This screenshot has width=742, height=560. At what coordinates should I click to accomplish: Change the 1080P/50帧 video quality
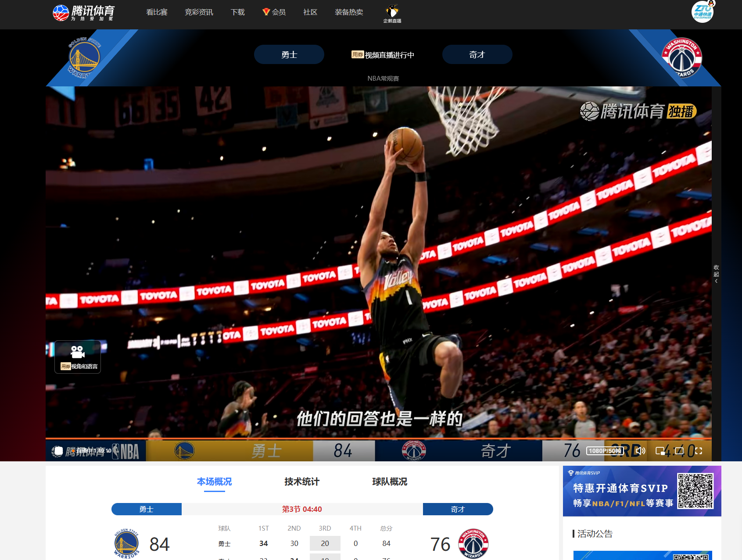tap(605, 451)
